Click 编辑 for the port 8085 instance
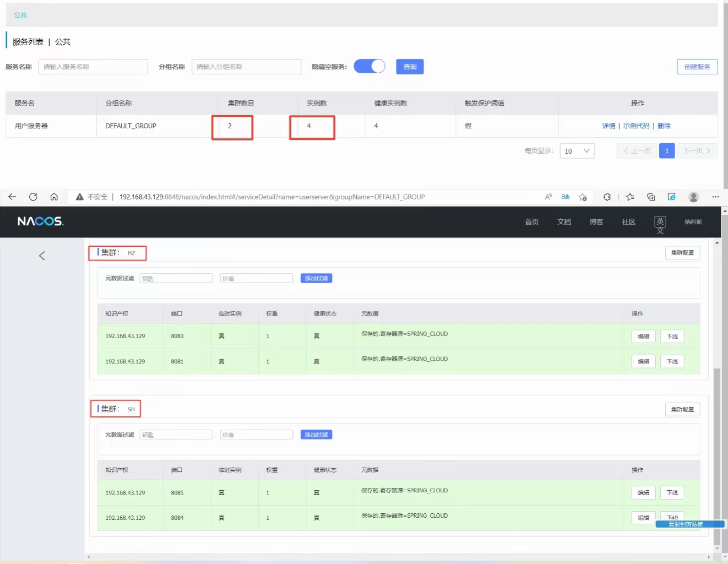The image size is (728, 564). [x=643, y=493]
